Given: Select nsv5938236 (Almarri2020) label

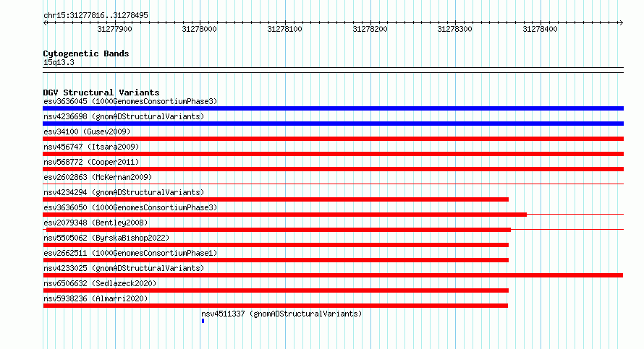Looking at the screenshot, I should (x=96, y=298).
